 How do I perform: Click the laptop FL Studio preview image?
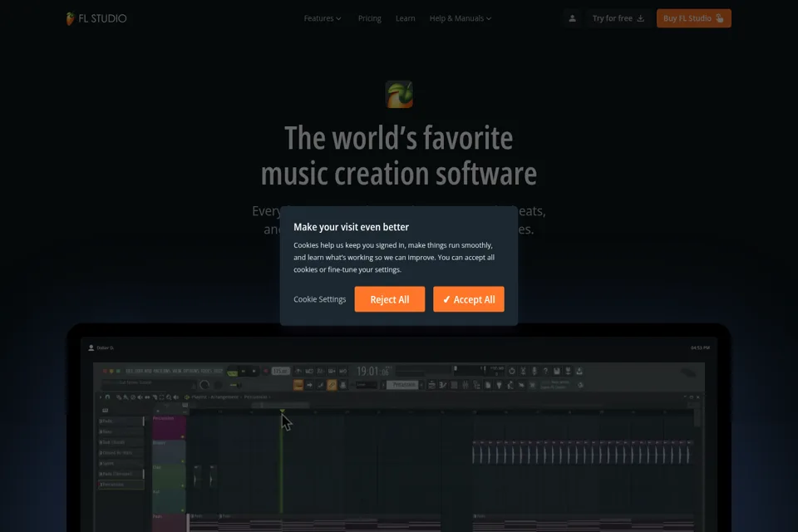[x=399, y=428]
